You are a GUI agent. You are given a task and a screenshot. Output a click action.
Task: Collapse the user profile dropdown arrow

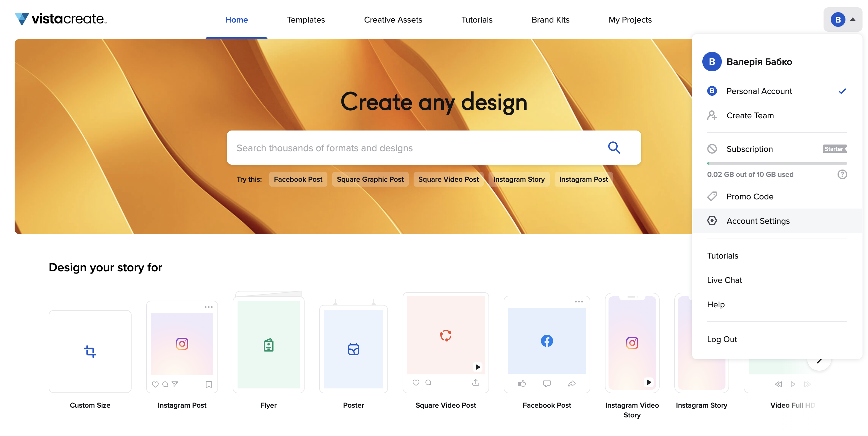[x=852, y=20]
